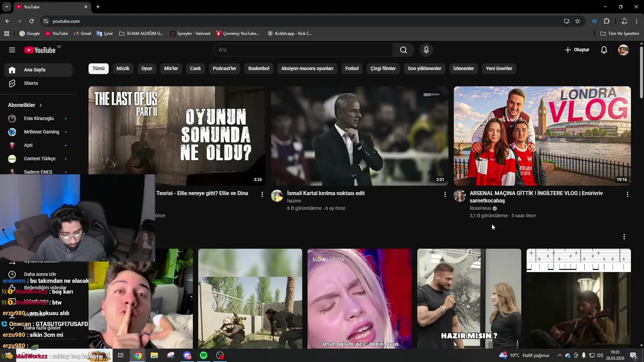Open the Tüm Yer İşaretleri bookmarks folder
Image resolution: width=644 pixels, height=362 pixels.
pyautogui.click(x=620, y=34)
